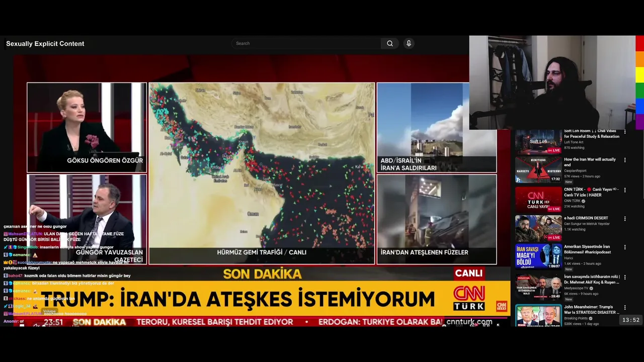Viewport: 644px width, 362px height.
Task: Activate voice search microphone icon
Action: click(x=409, y=43)
